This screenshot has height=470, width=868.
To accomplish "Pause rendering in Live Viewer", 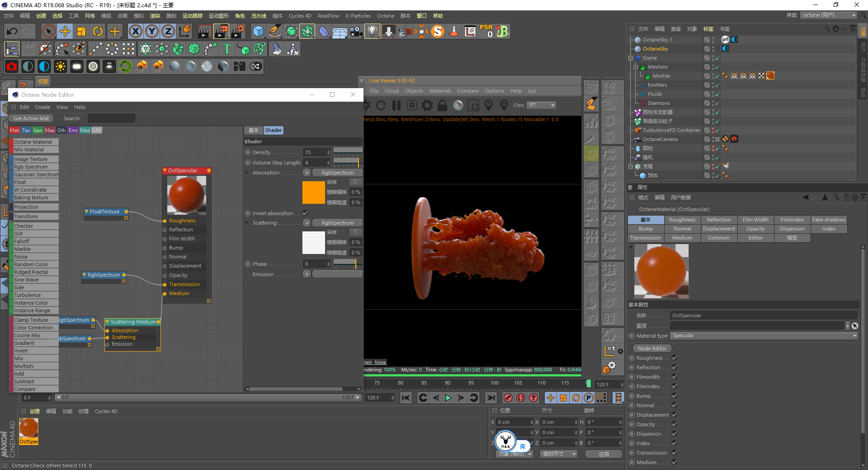I will tap(396, 105).
